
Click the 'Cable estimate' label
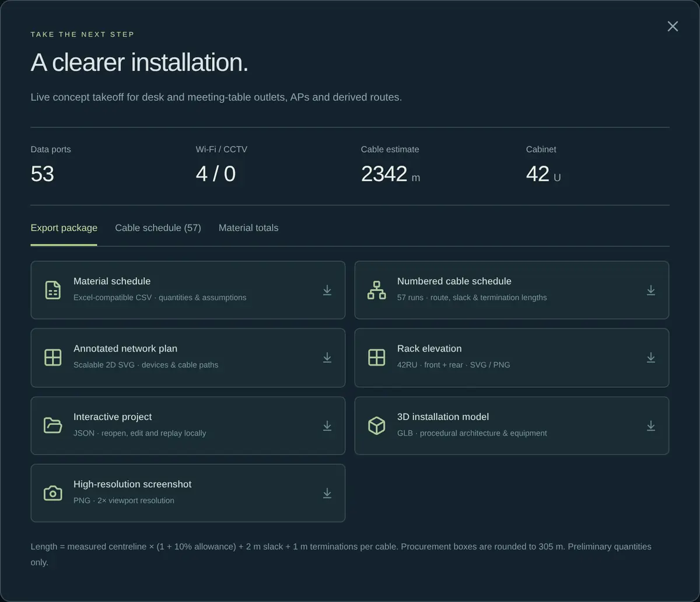click(390, 149)
